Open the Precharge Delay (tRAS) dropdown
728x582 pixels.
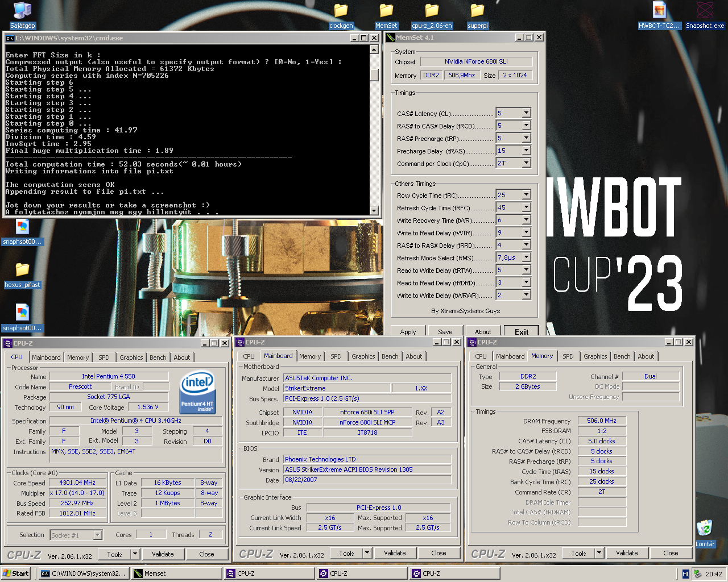tap(526, 151)
